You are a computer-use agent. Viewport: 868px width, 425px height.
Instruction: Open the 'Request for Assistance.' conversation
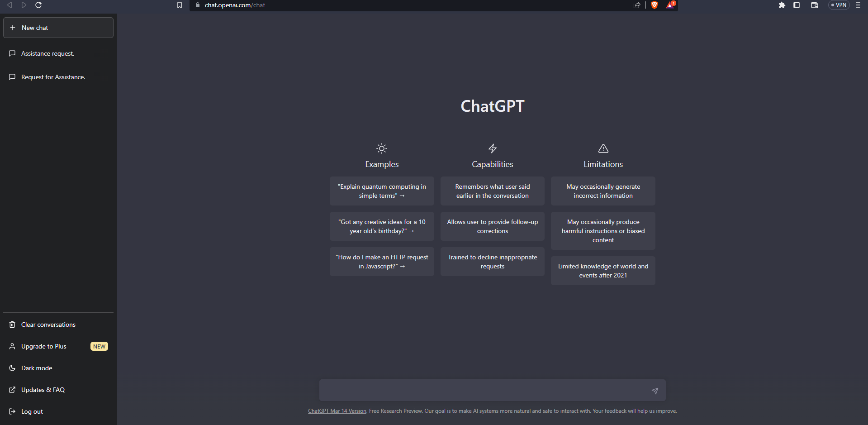point(58,77)
